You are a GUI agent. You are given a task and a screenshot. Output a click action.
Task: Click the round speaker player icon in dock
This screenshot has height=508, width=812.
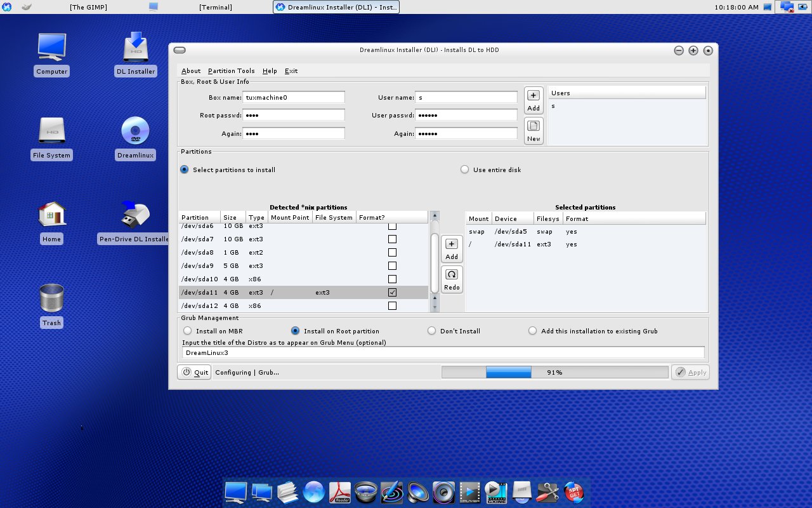pos(444,492)
